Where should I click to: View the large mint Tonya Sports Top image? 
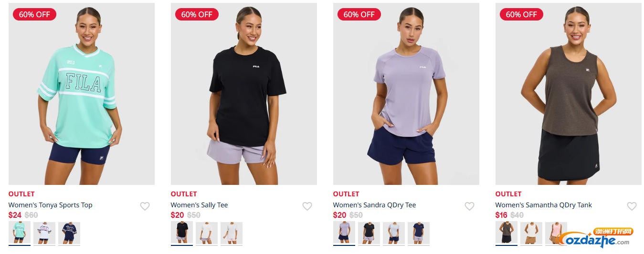pyautogui.click(x=82, y=94)
